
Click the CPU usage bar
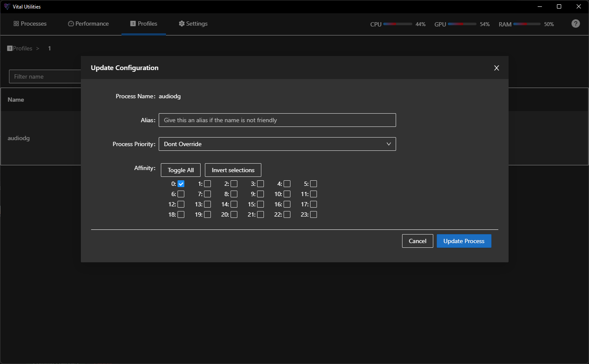tap(398, 24)
